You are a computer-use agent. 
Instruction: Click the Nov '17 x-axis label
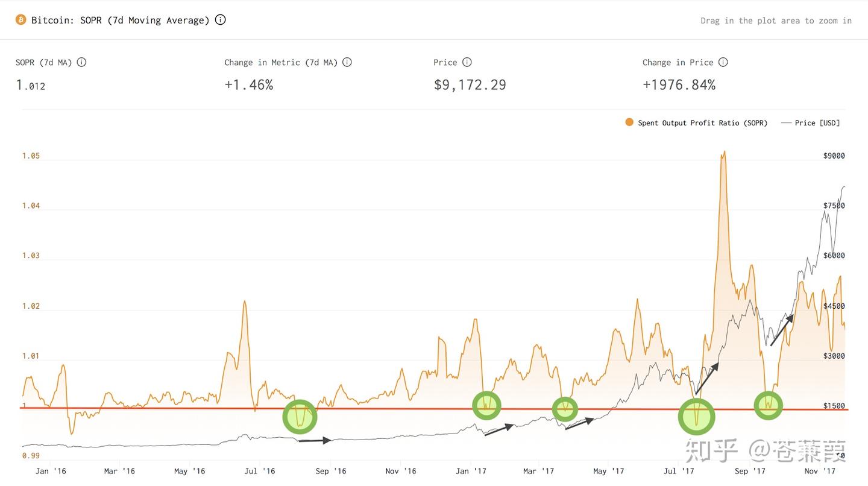click(820, 471)
